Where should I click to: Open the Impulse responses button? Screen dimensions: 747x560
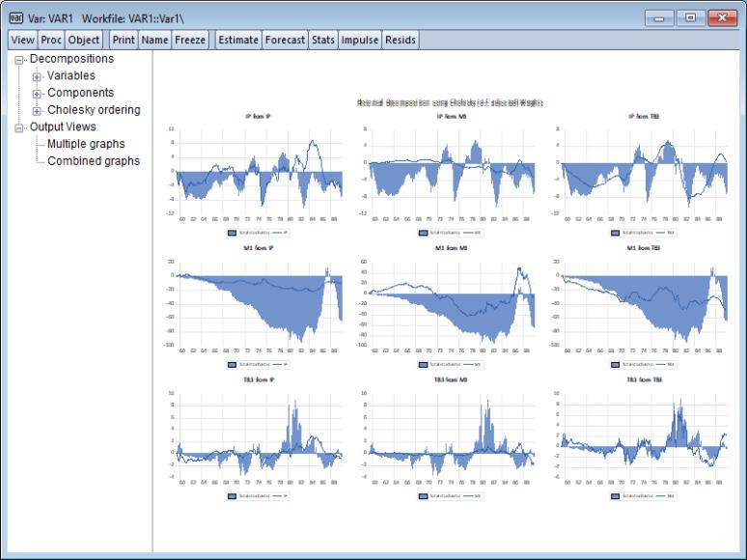pyautogui.click(x=360, y=41)
